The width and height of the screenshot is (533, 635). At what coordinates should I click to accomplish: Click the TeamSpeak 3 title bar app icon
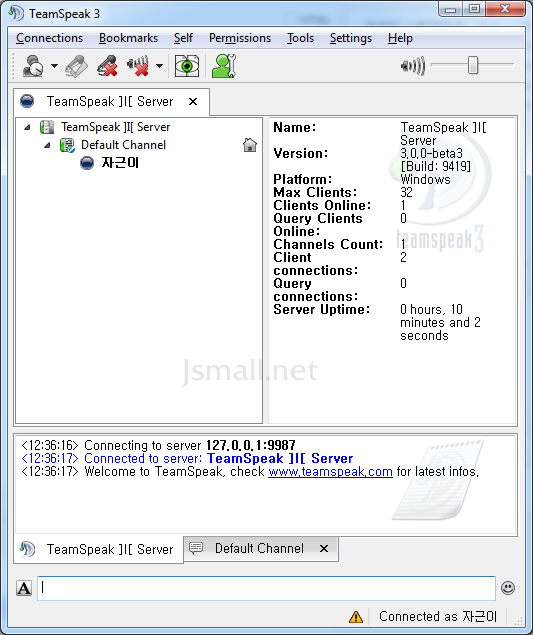[x=16, y=13]
